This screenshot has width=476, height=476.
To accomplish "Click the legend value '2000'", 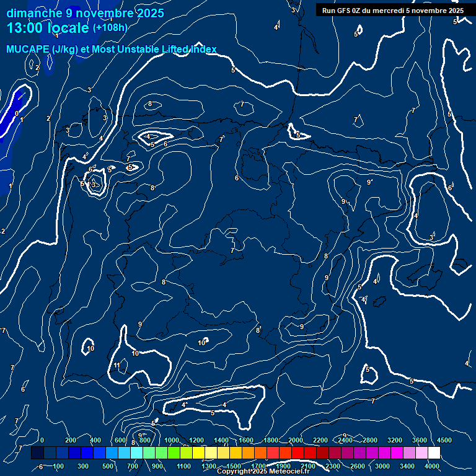I will coord(296,440).
